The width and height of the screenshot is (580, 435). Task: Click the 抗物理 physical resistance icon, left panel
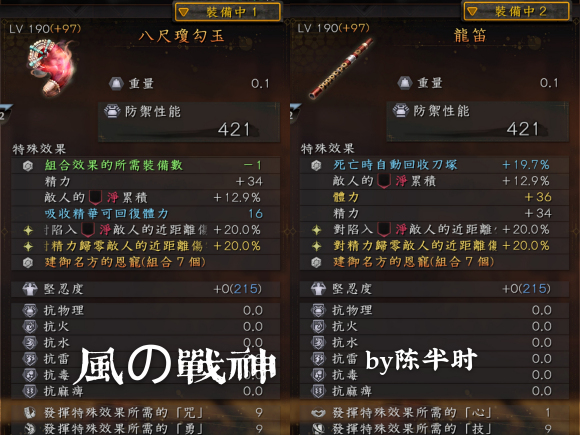30,310
